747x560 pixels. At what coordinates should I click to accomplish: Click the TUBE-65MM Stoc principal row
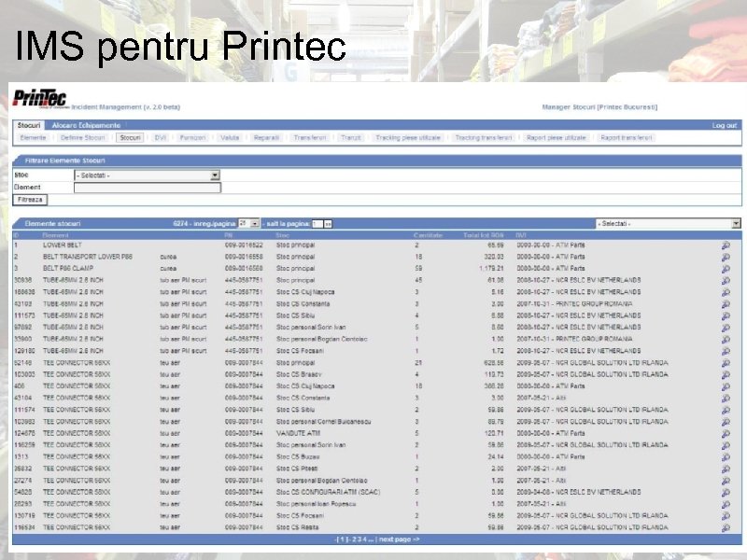[x=376, y=281]
